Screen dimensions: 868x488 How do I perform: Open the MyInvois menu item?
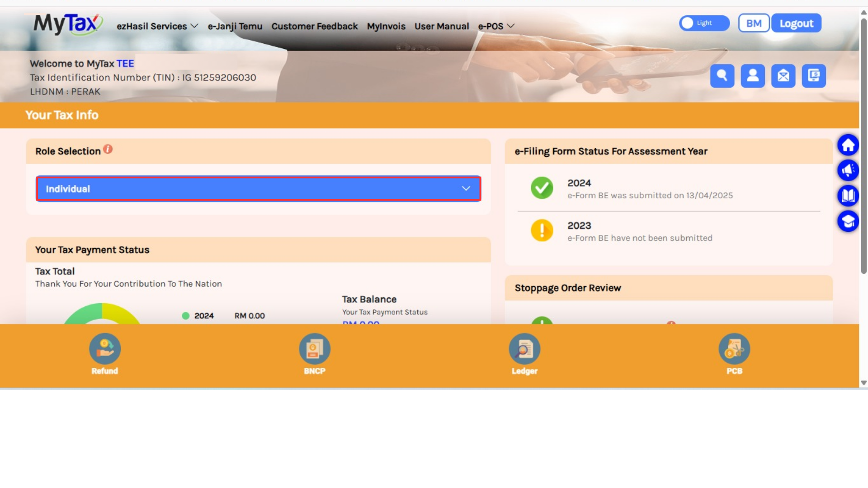click(x=386, y=26)
